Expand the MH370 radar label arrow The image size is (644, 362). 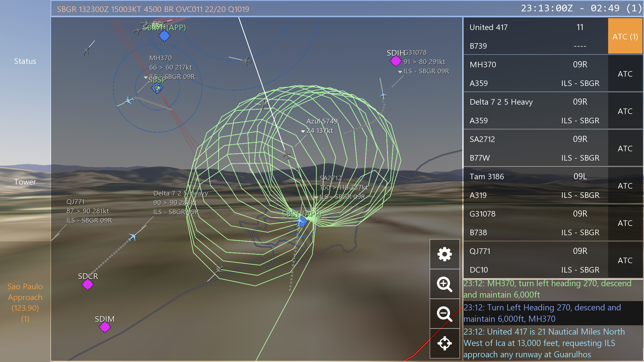click(146, 77)
